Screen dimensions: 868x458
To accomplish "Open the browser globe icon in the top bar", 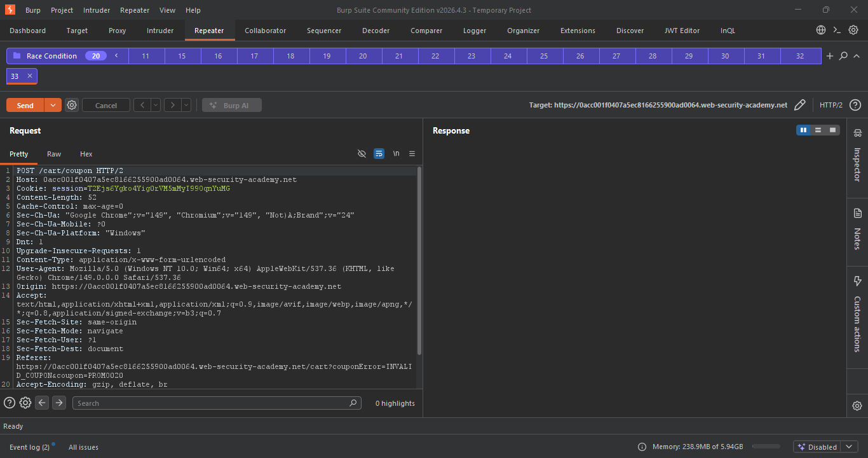I will tap(821, 30).
